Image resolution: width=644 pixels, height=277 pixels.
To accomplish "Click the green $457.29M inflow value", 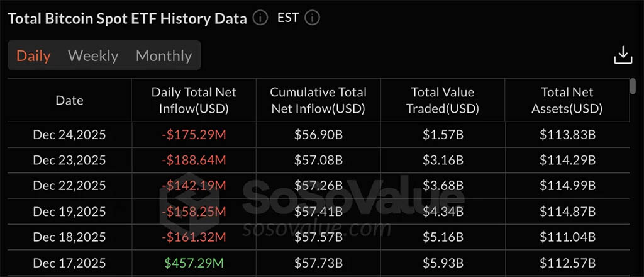I will [x=194, y=263].
